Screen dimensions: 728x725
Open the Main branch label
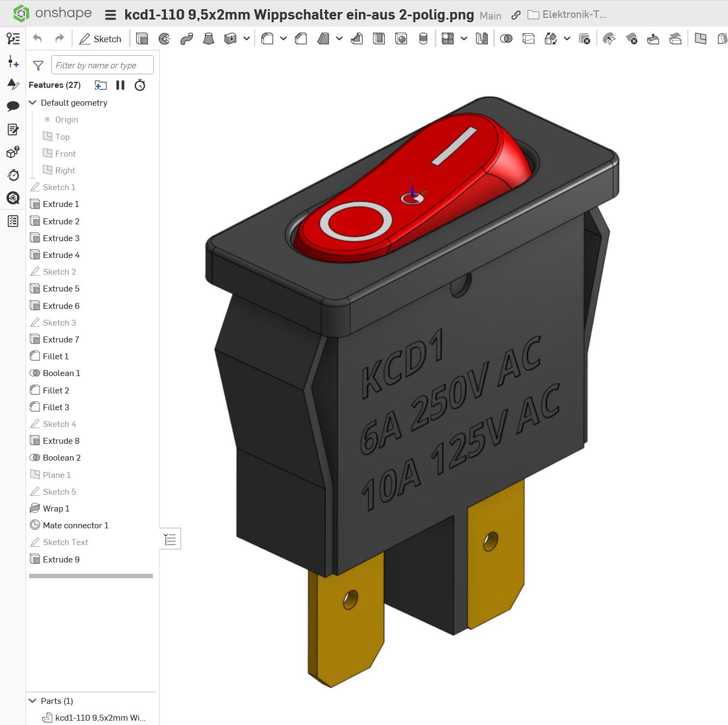(491, 16)
